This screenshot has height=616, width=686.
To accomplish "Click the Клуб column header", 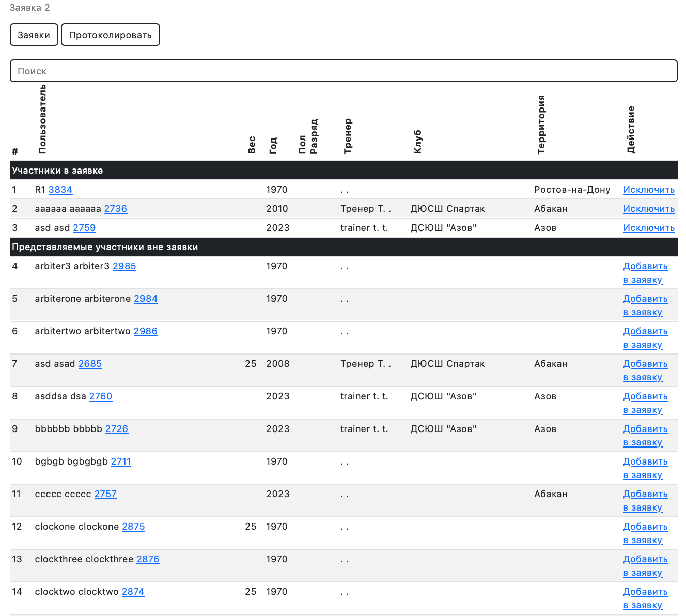I will pos(417,142).
